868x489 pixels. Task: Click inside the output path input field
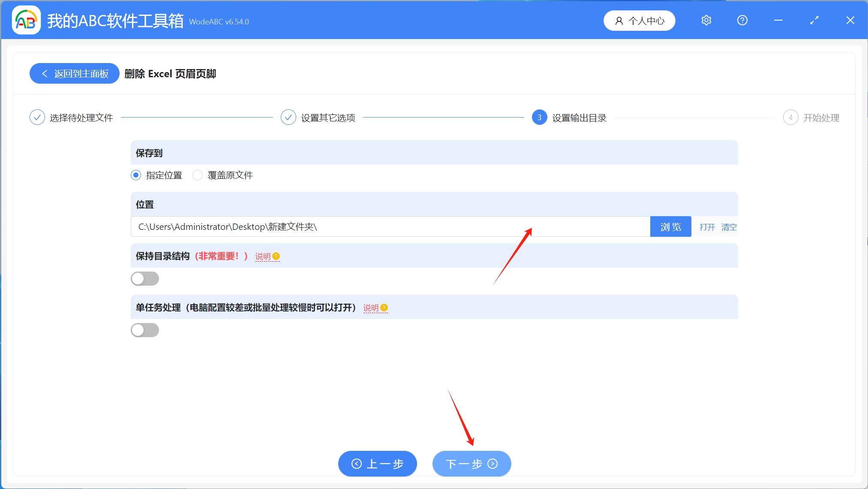click(x=386, y=226)
